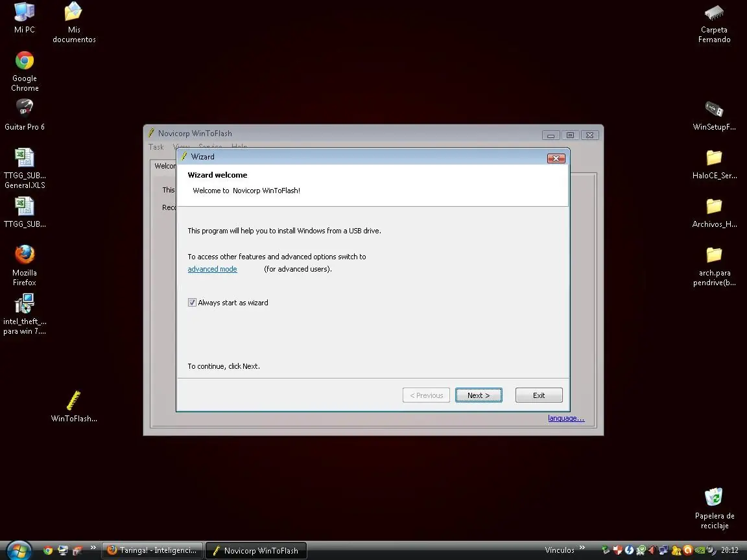The height and width of the screenshot is (560, 747).
Task: Open the arch.para pendrive folder
Action: (714, 266)
